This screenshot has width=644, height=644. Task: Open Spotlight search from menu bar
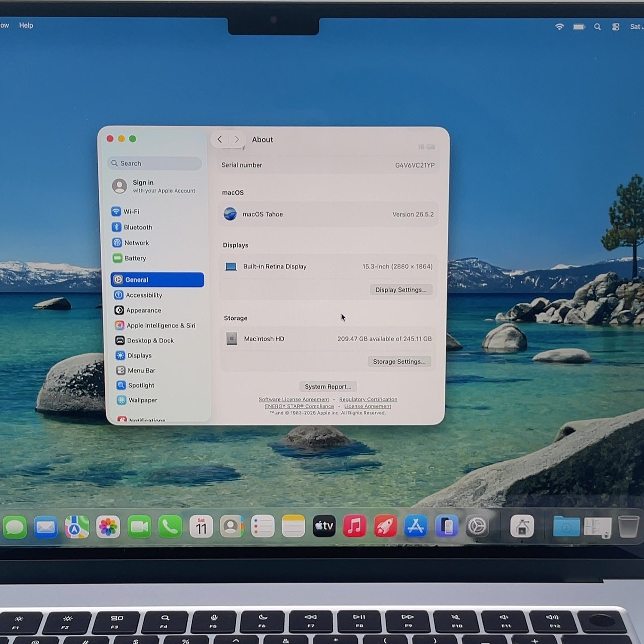point(597,27)
